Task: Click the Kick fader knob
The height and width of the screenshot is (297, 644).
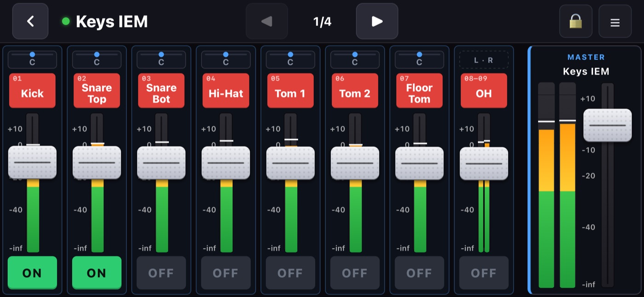Action: point(32,163)
